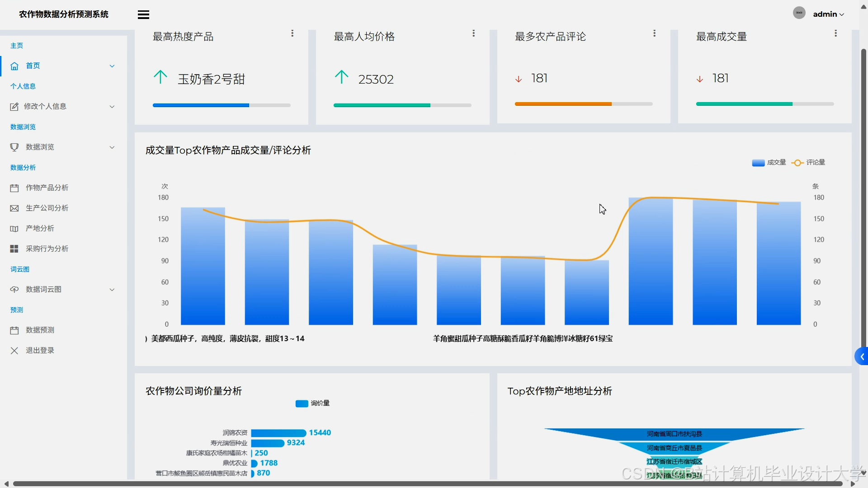
Task: Expand the 数据词云图 menu chevron
Action: tap(112, 289)
